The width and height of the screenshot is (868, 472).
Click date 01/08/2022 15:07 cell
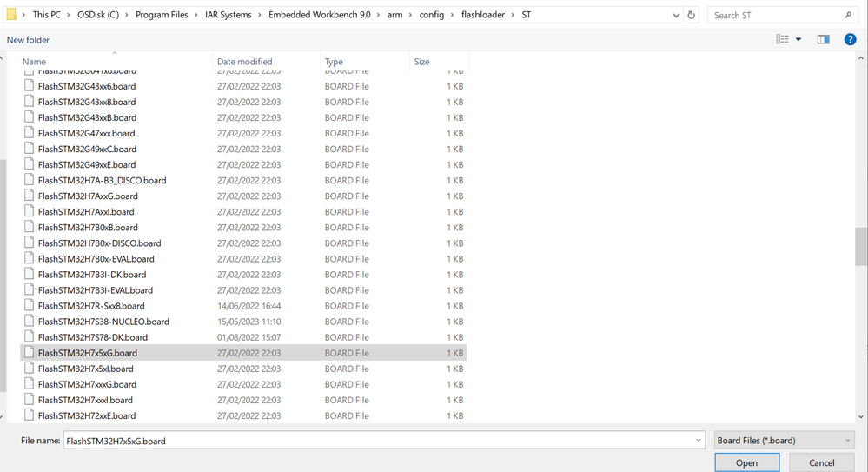click(248, 336)
